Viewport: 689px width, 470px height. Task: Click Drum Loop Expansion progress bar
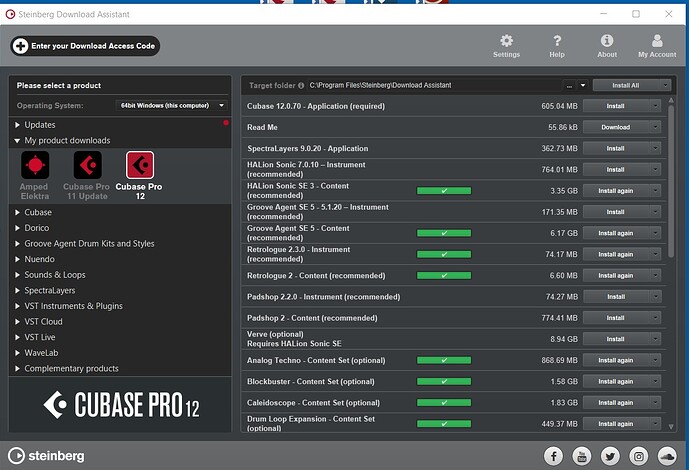(x=444, y=424)
